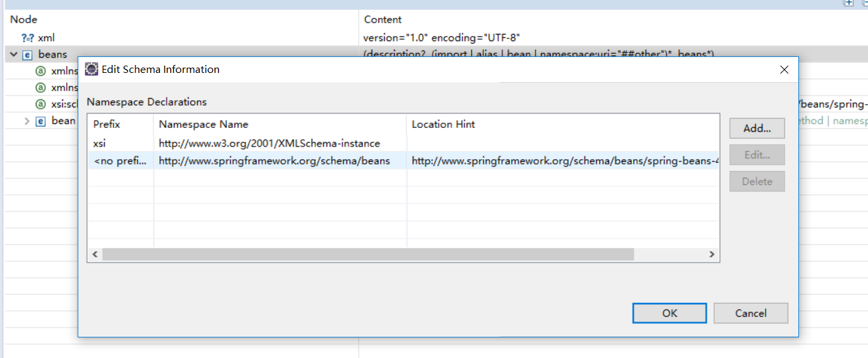Screen dimensions: 868x358
Task: Click the spring-beans location hint cell
Action: [565, 160]
